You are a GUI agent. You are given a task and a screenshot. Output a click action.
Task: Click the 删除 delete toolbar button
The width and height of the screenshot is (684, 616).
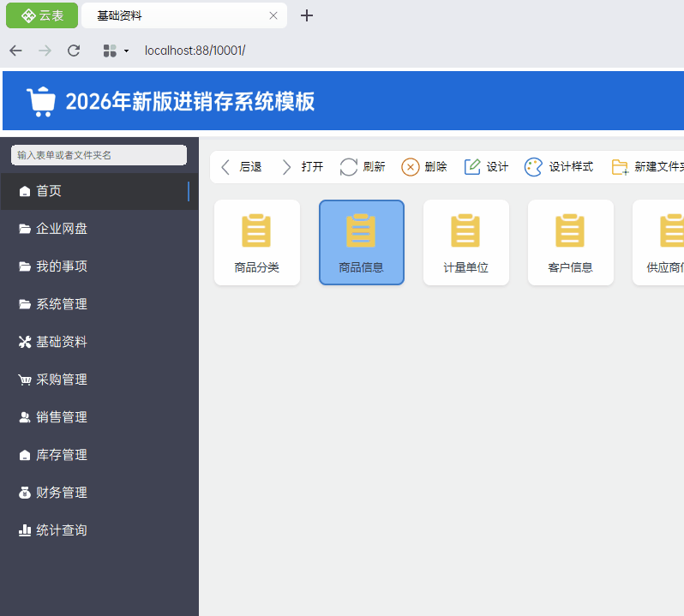[x=424, y=167]
